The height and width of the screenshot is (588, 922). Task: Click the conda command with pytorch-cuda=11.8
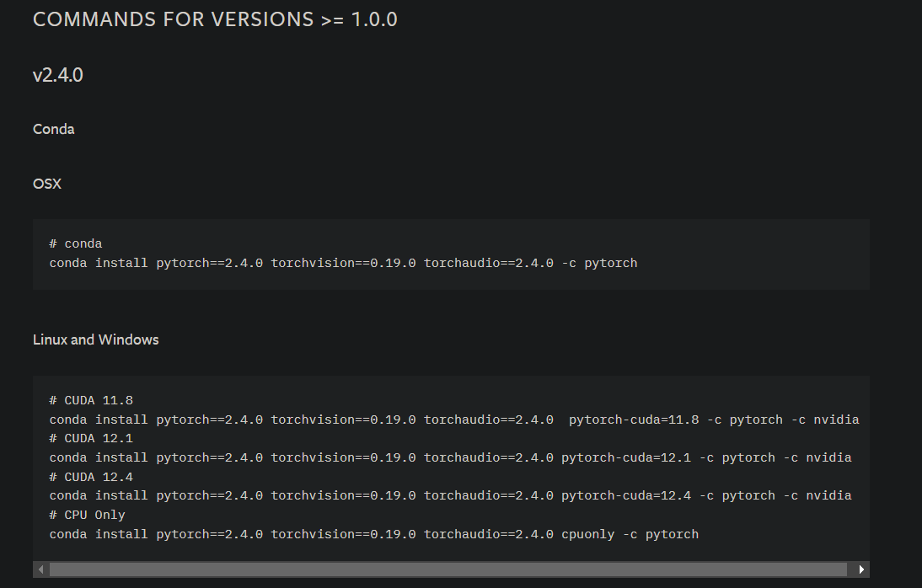click(x=454, y=420)
